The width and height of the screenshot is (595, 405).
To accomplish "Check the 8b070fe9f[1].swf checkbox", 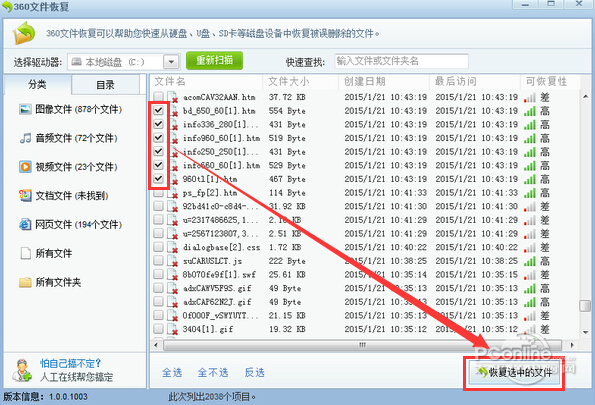I will [x=158, y=274].
